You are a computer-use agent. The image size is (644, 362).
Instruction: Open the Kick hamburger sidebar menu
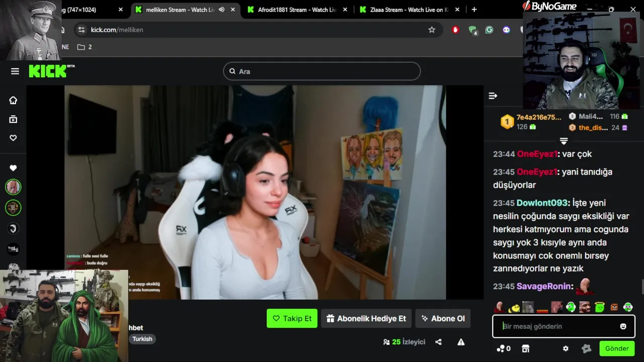pyautogui.click(x=15, y=71)
